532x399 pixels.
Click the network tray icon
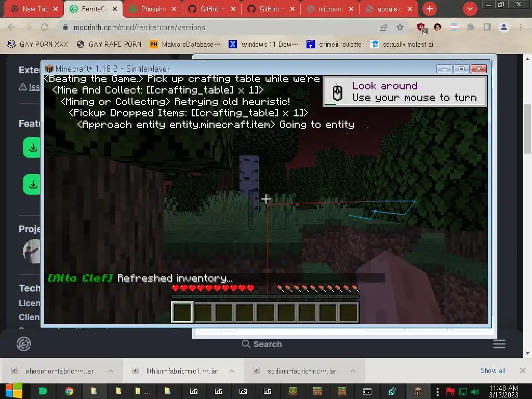click(x=463, y=392)
